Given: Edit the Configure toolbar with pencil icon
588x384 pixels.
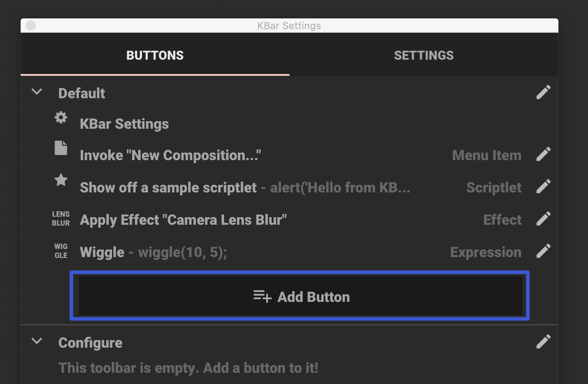Looking at the screenshot, I should tap(543, 342).
